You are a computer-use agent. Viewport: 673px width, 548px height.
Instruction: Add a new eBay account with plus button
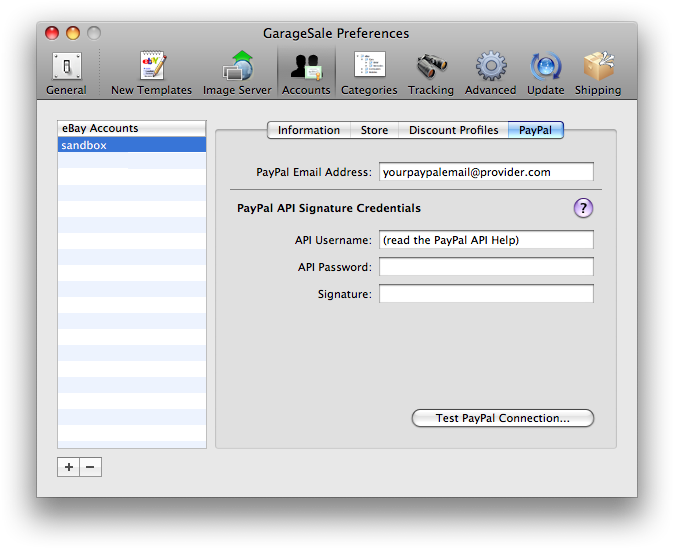tap(69, 467)
